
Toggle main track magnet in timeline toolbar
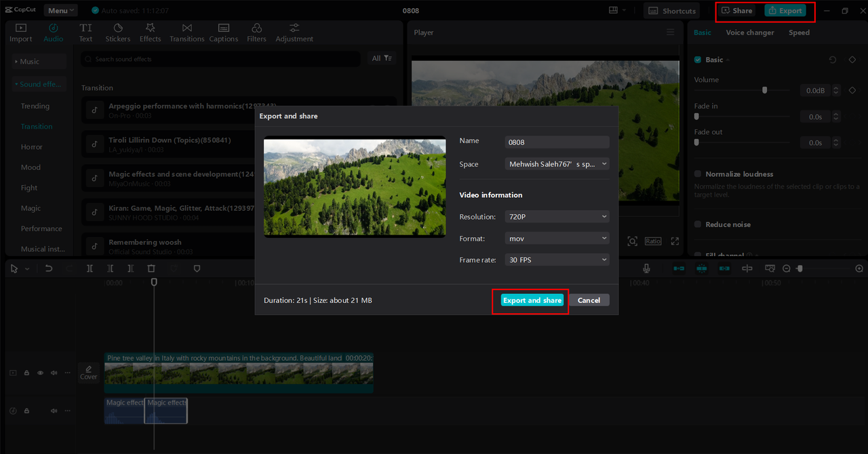coord(679,268)
